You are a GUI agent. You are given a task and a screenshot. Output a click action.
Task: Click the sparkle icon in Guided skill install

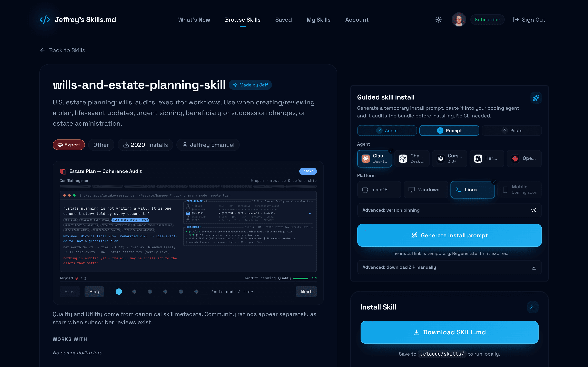click(536, 98)
